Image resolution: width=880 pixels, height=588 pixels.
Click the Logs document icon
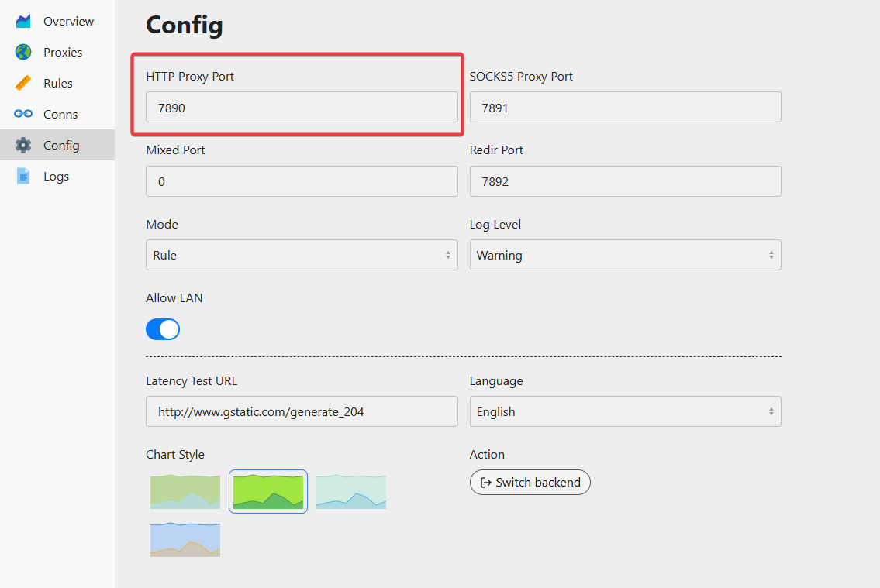[23, 177]
